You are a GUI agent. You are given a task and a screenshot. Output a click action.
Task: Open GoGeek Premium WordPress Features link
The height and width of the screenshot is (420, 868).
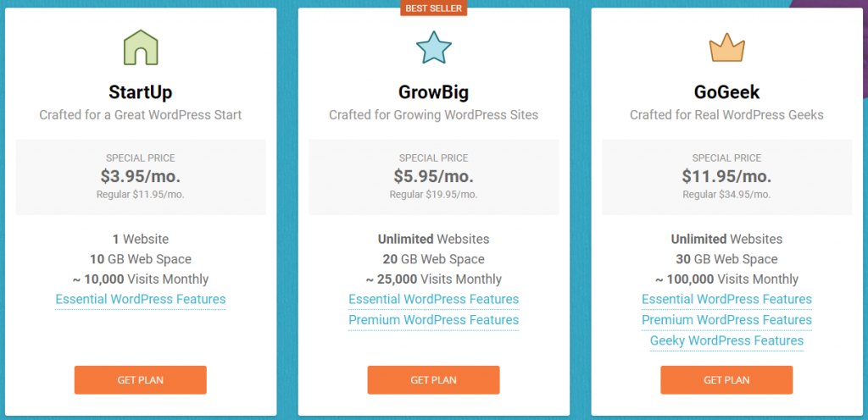pyautogui.click(x=726, y=320)
